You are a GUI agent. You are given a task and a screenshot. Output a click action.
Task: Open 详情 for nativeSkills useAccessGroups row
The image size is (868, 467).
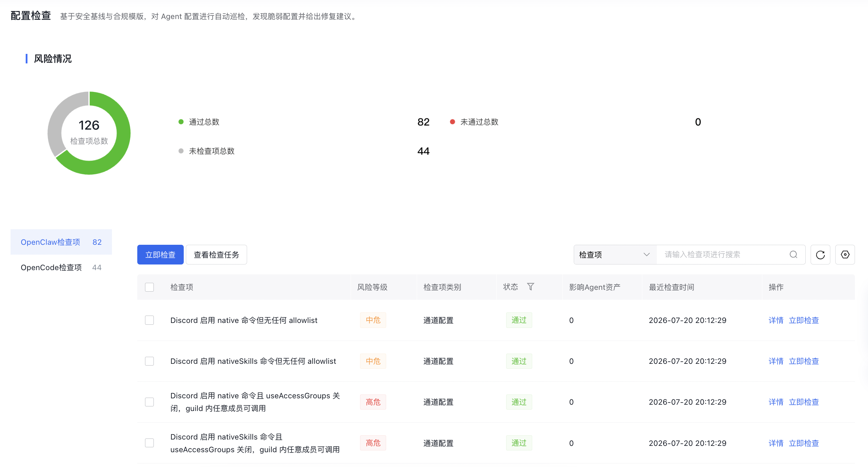pyautogui.click(x=776, y=443)
